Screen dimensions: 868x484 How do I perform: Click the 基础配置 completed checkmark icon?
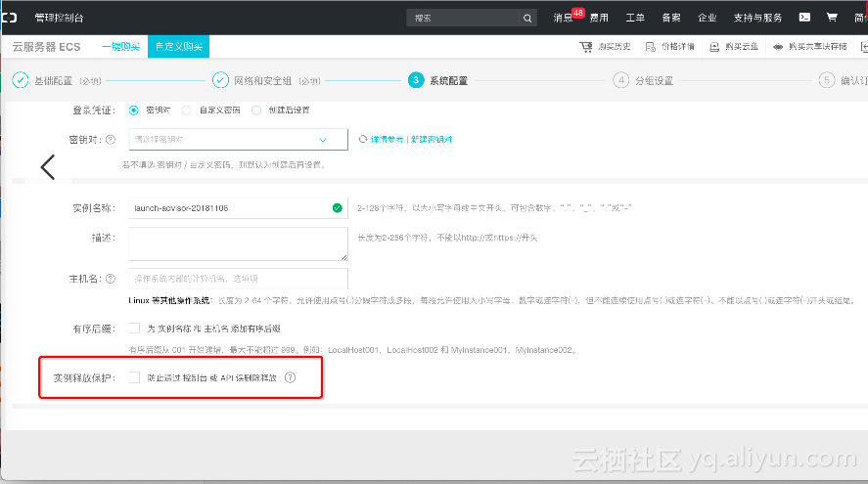pyautogui.click(x=21, y=80)
